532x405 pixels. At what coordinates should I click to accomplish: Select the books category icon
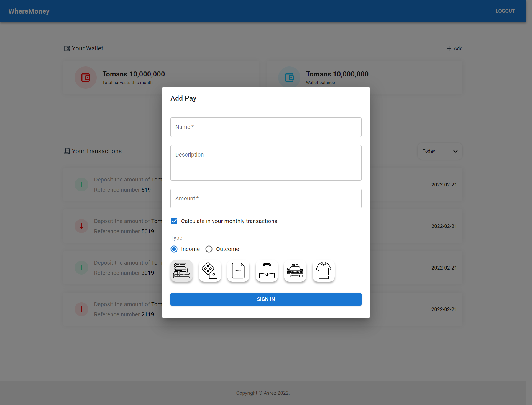pos(181,271)
